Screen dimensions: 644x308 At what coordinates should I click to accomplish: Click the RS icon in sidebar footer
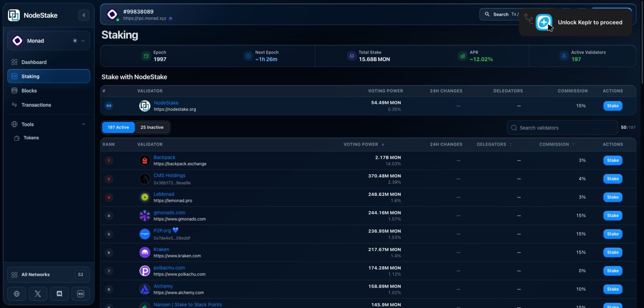(x=81, y=294)
